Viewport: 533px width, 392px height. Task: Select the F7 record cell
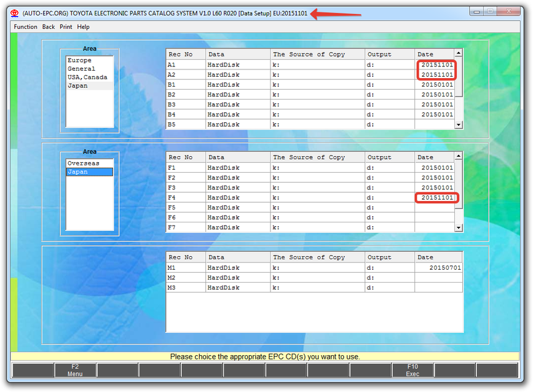[186, 227]
